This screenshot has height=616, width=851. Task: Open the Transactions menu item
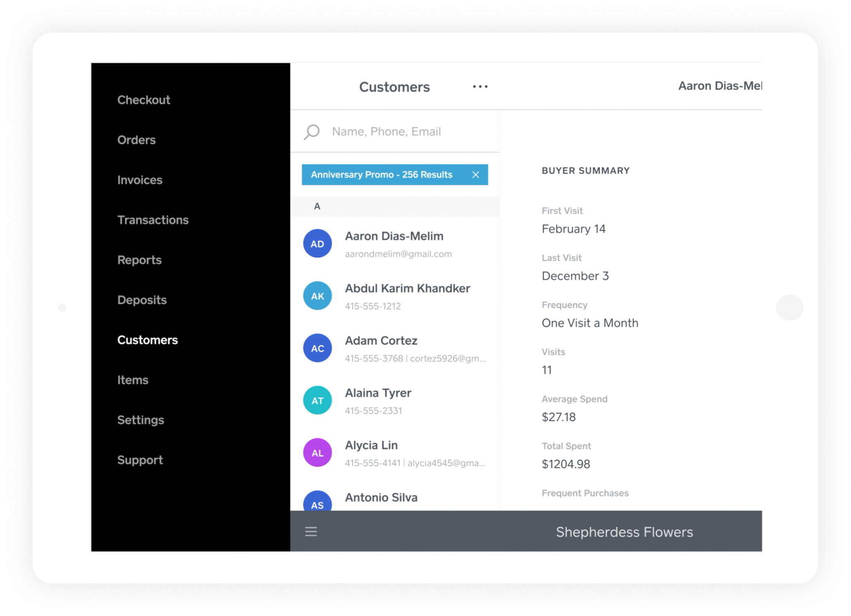(153, 220)
